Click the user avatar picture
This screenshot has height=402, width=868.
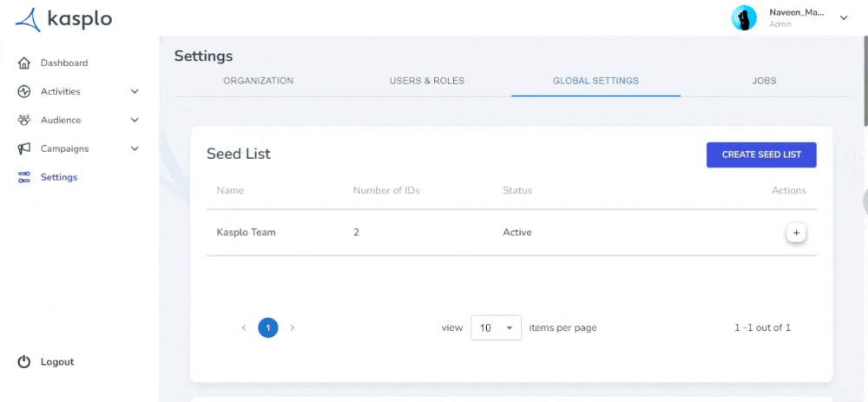pyautogui.click(x=744, y=17)
